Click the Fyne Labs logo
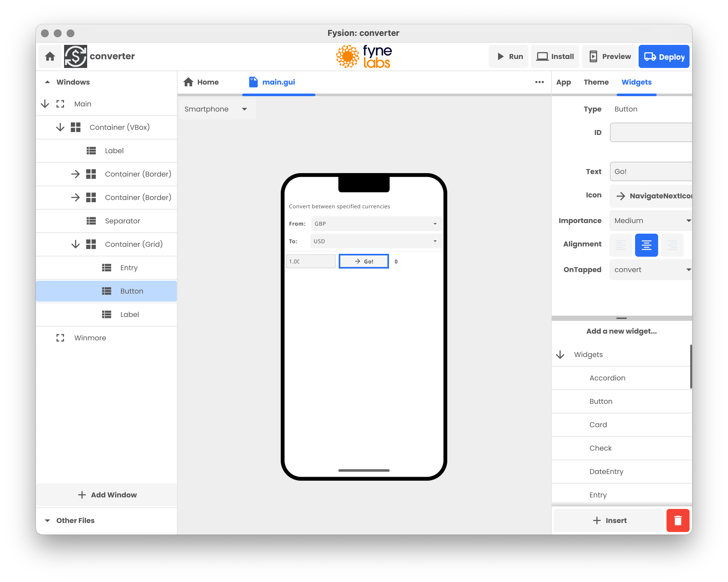This screenshot has width=728, height=582. 363,56
